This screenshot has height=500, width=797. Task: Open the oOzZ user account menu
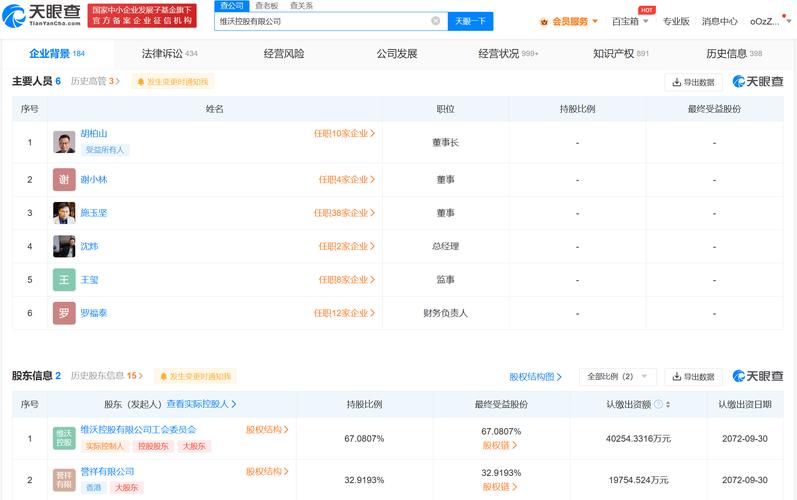coord(771,21)
